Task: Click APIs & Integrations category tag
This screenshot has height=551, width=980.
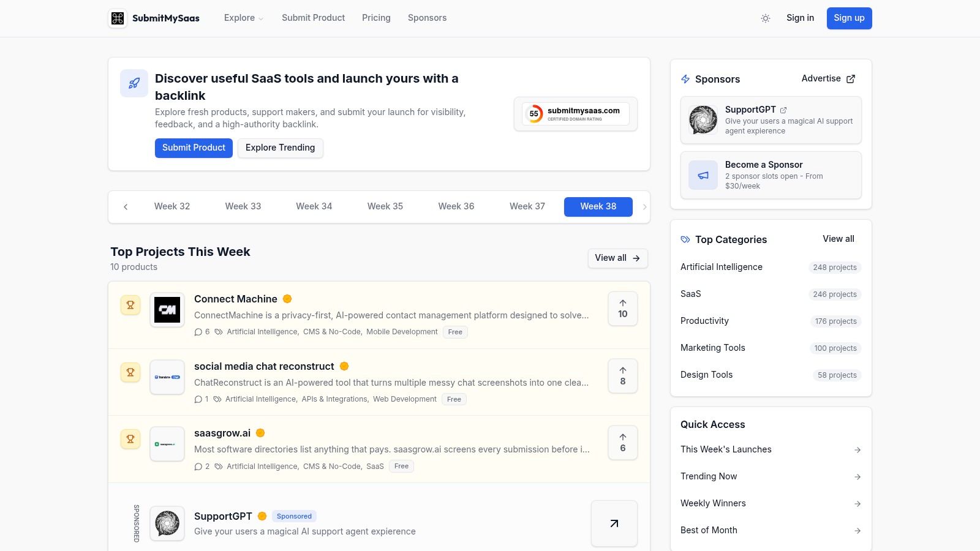Action: [x=334, y=399]
